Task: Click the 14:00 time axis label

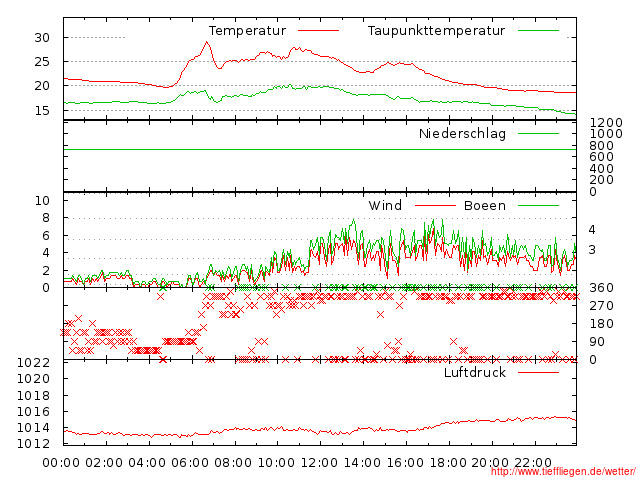Action: coord(362,463)
